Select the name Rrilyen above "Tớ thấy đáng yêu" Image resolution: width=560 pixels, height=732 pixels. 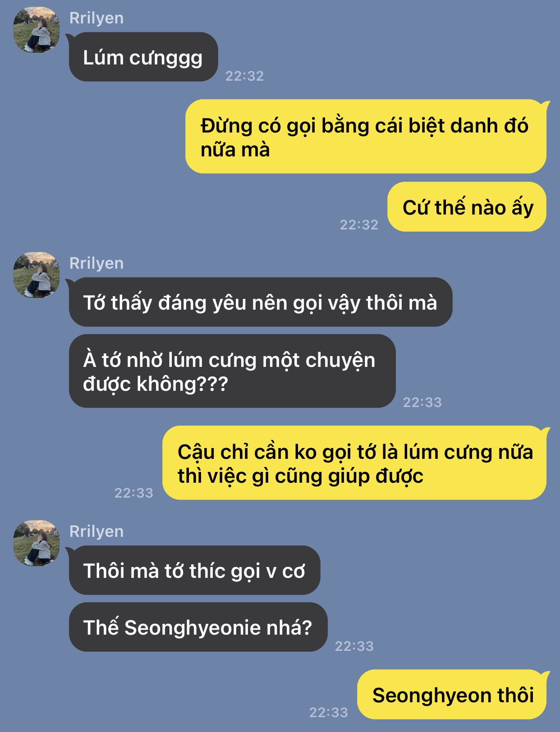pos(96,263)
